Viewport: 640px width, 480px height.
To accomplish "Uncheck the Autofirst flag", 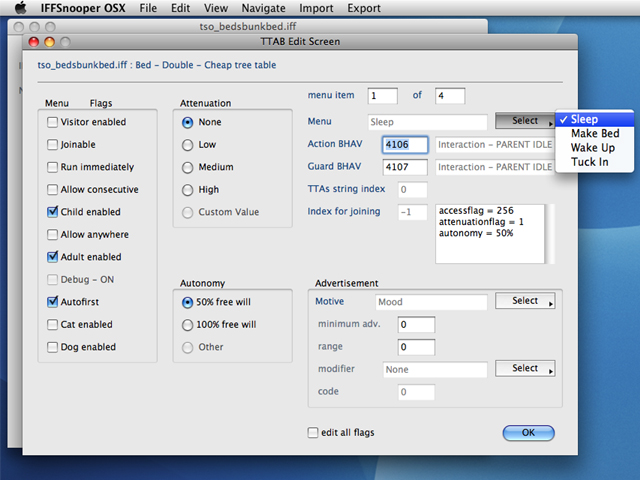I will pyautogui.click(x=52, y=302).
